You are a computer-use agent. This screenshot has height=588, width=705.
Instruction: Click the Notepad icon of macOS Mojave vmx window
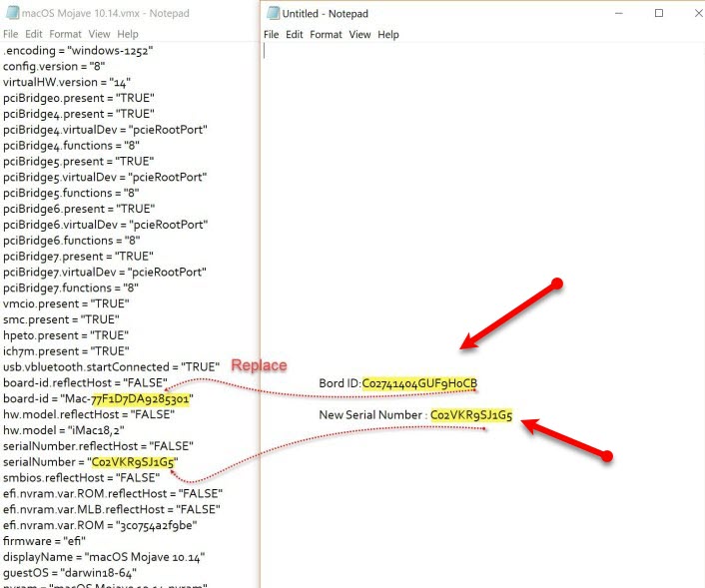[x=10, y=14]
